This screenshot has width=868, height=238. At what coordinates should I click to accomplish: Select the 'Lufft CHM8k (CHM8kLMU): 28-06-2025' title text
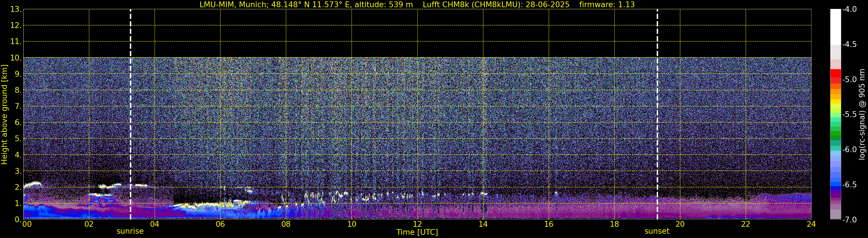pyautogui.click(x=496, y=5)
